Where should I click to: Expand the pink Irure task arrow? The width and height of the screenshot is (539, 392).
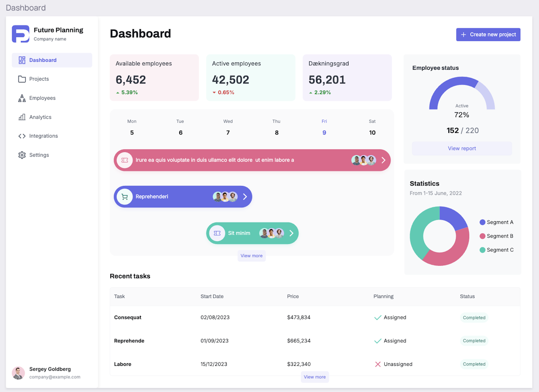pos(383,160)
